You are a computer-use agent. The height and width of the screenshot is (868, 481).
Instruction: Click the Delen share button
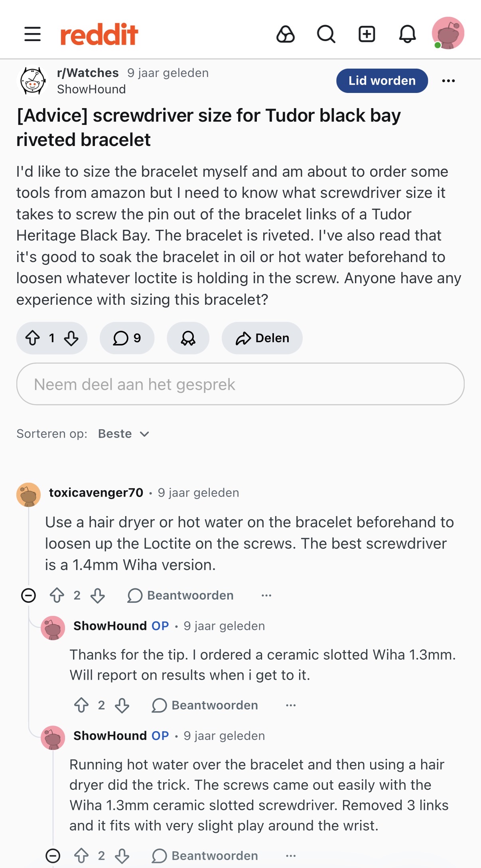262,338
